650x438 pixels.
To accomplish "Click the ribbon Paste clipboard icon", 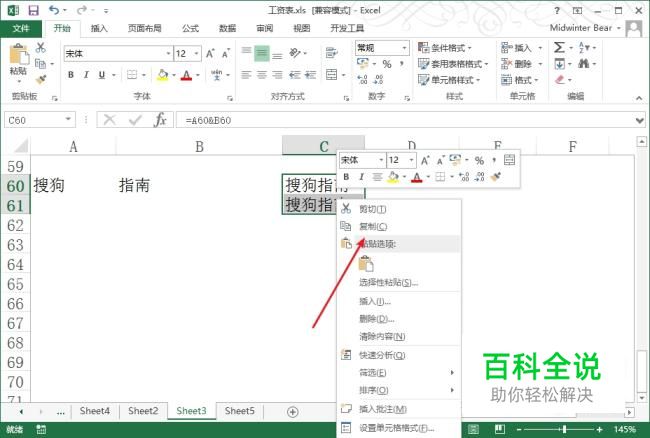I will (19, 54).
